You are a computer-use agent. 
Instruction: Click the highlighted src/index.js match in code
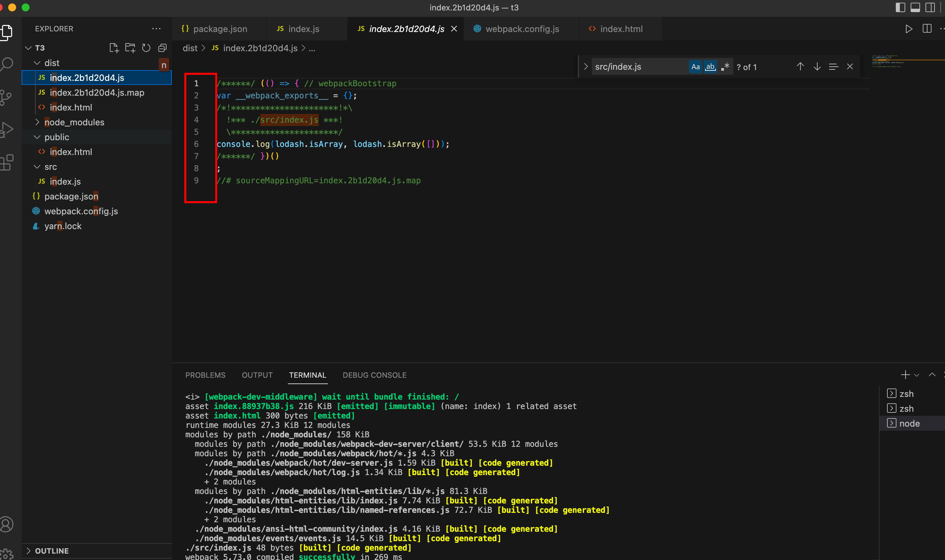289,120
